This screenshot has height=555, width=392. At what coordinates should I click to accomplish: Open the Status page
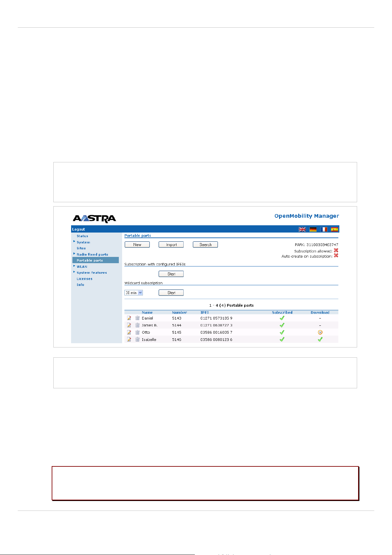click(x=82, y=236)
